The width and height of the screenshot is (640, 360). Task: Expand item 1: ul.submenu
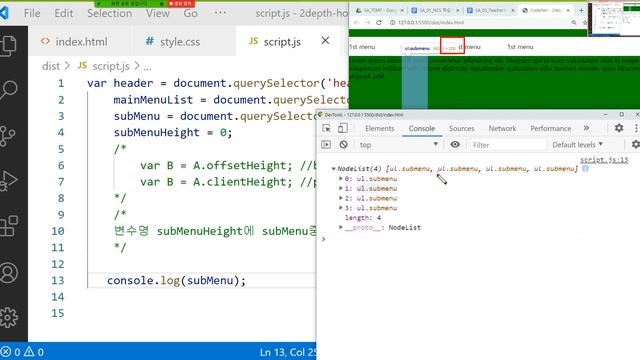[x=341, y=188]
